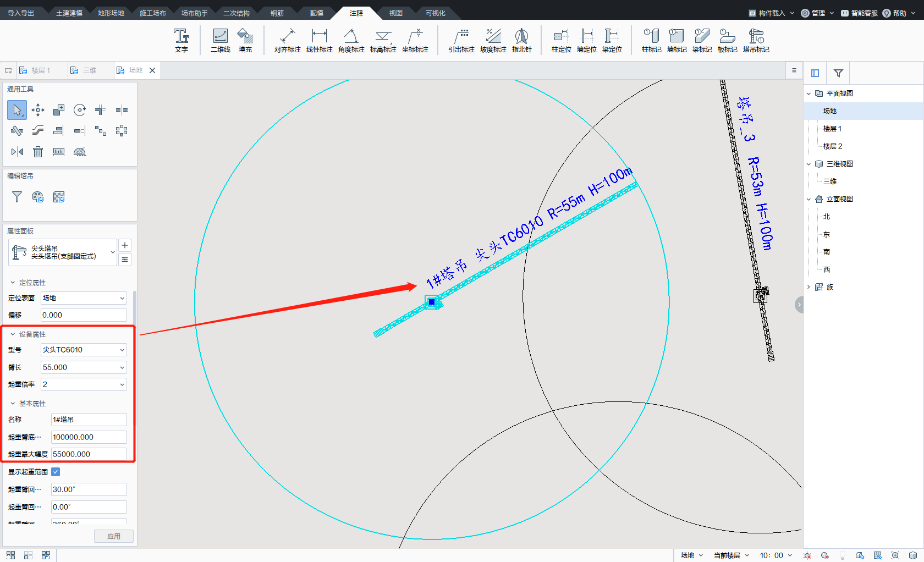Image resolution: width=924 pixels, height=562 pixels.
Task: Open the 尖头塔吊 family type selector
Action: click(x=63, y=252)
